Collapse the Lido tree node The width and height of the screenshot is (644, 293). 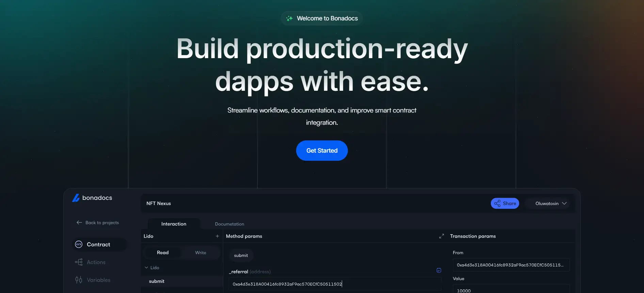coord(146,268)
